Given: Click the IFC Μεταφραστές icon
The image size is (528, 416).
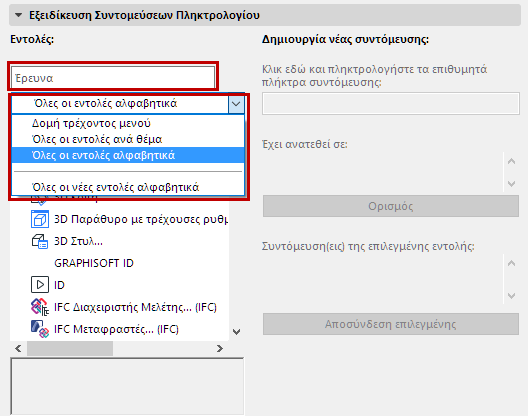Looking at the screenshot, I should [x=40, y=329].
